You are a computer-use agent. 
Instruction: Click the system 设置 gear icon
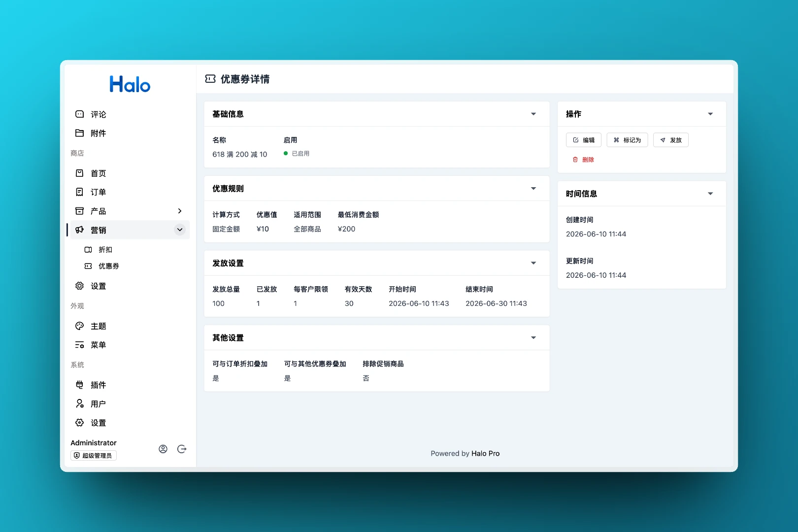click(79, 423)
